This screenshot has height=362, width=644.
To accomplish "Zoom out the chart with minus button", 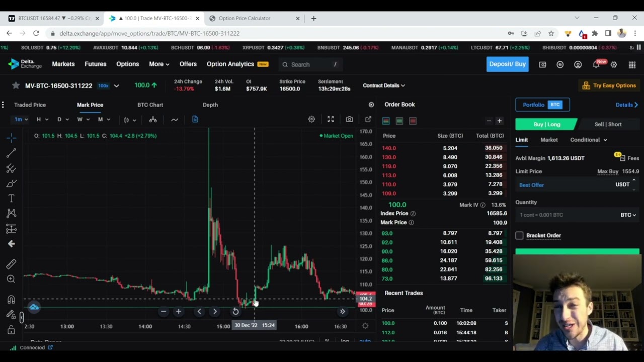I will (x=163, y=312).
